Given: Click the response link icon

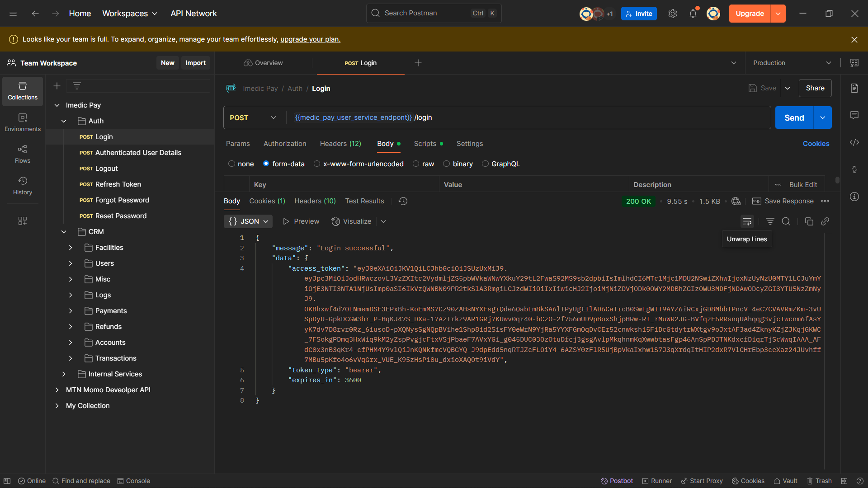Looking at the screenshot, I should point(825,221).
